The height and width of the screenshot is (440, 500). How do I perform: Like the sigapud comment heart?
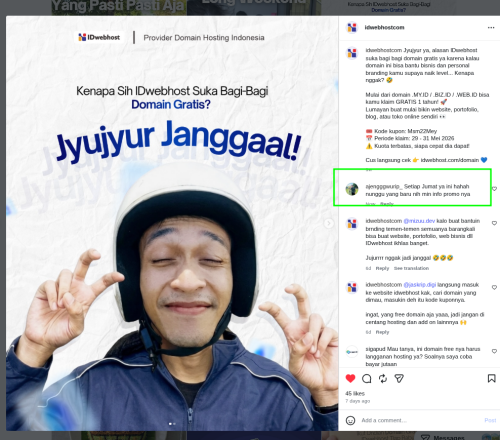[x=494, y=351]
